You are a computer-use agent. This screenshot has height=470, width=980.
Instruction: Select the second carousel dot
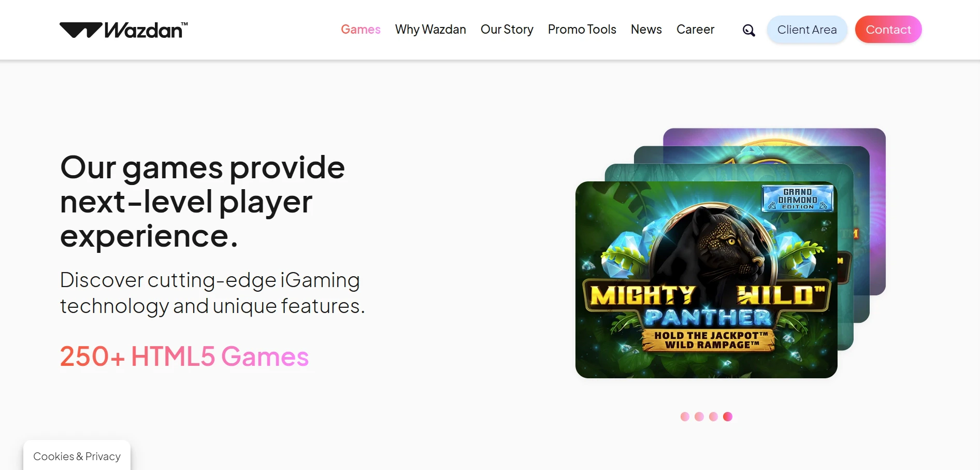[699, 417]
